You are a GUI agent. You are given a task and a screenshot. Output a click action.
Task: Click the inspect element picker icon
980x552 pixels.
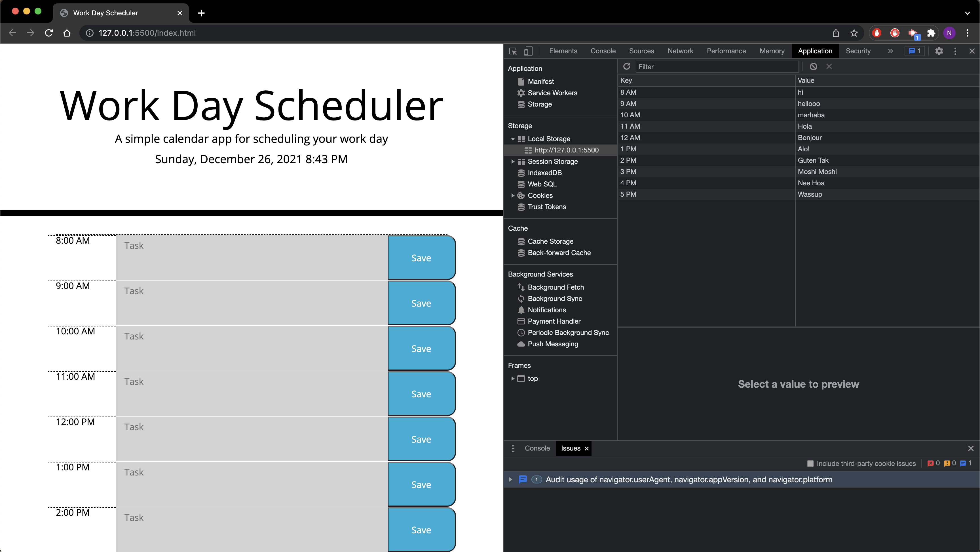click(513, 51)
